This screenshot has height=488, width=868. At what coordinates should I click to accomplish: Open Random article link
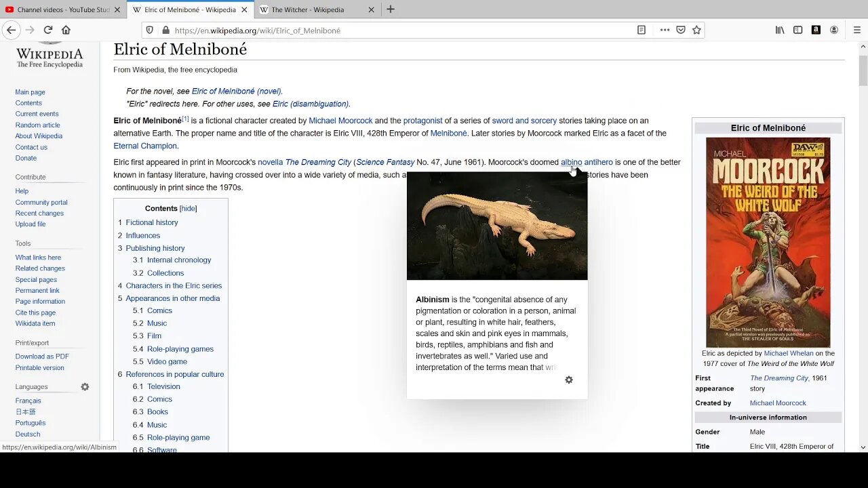[x=38, y=125]
